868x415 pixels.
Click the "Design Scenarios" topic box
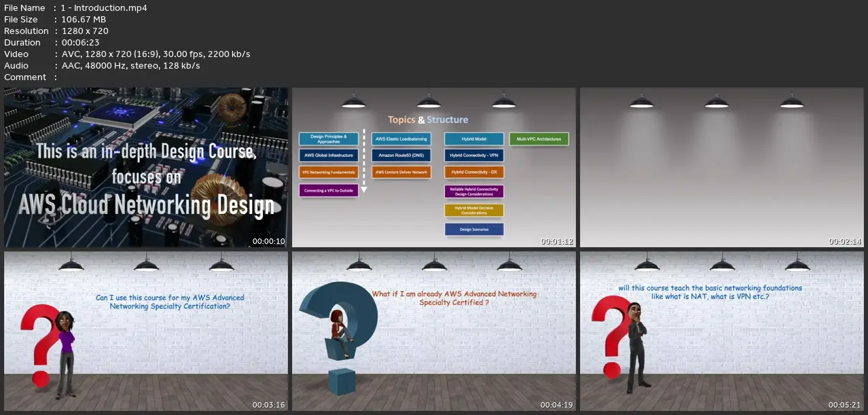(474, 230)
